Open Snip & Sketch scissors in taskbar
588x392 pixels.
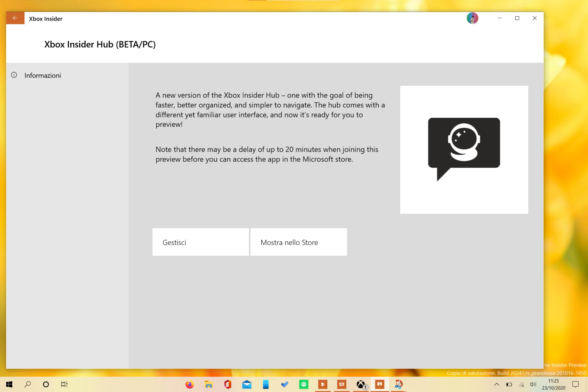(399, 384)
